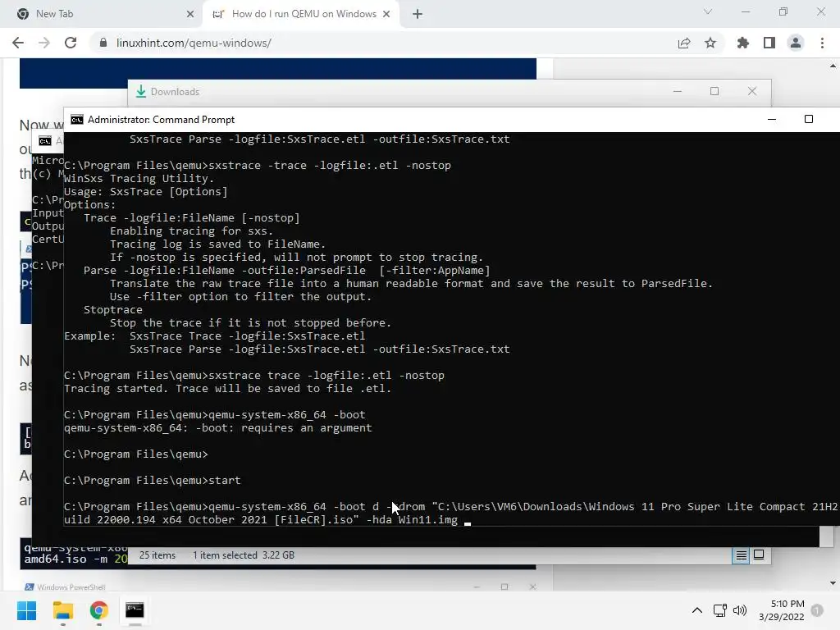Toggle Chrome side panel
Image resolution: width=840 pixels, height=630 pixels.
tap(769, 43)
